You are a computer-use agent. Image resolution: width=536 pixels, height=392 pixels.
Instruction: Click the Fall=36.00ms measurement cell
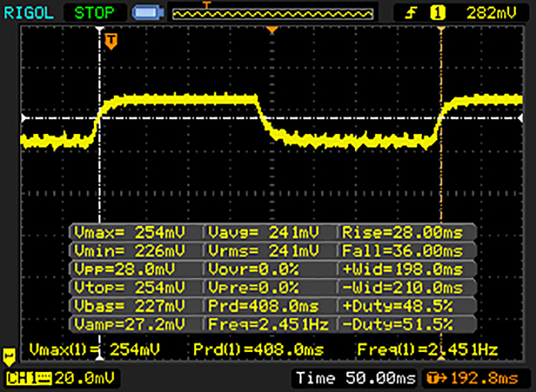(407, 251)
